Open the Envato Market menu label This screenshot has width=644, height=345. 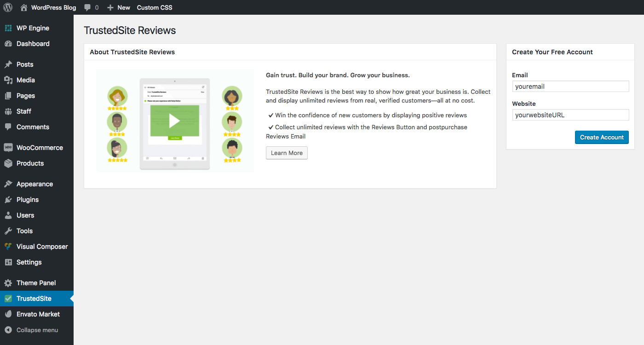click(38, 314)
